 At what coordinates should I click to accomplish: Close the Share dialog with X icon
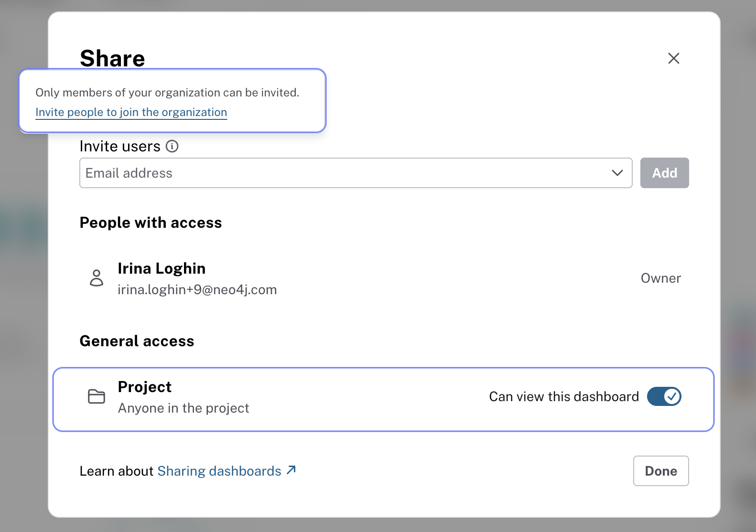pos(673,58)
